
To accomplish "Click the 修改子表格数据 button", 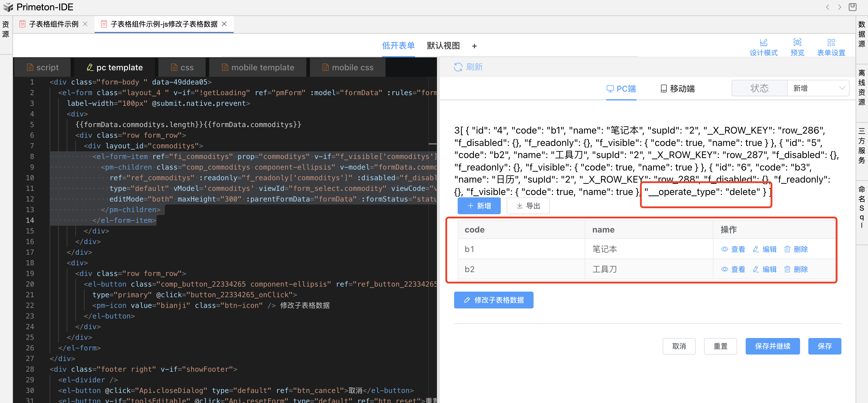I will [x=493, y=300].
